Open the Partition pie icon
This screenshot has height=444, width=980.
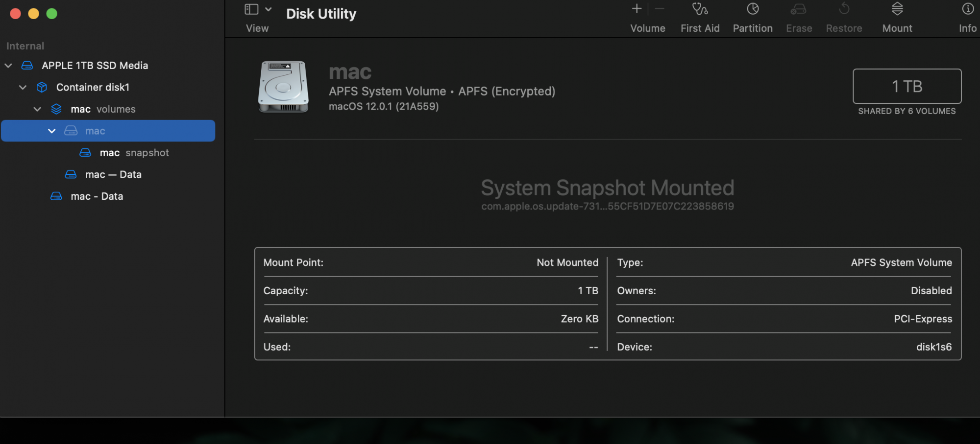pos(753,9)
